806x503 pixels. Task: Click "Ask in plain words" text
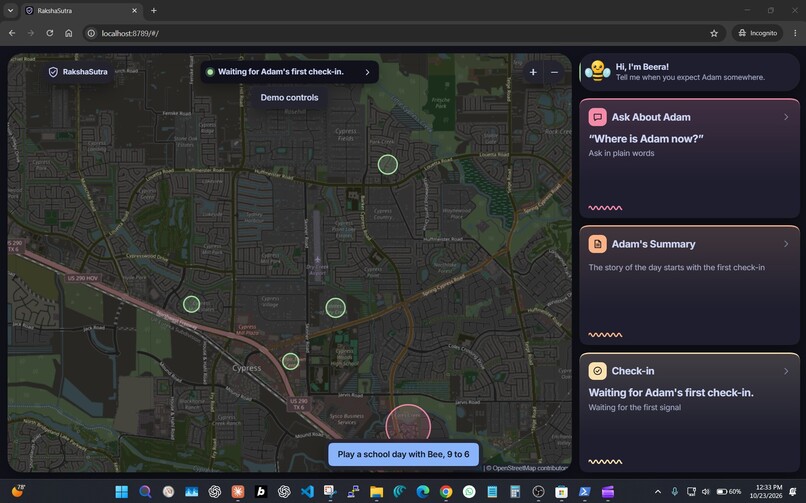[621, 153]
